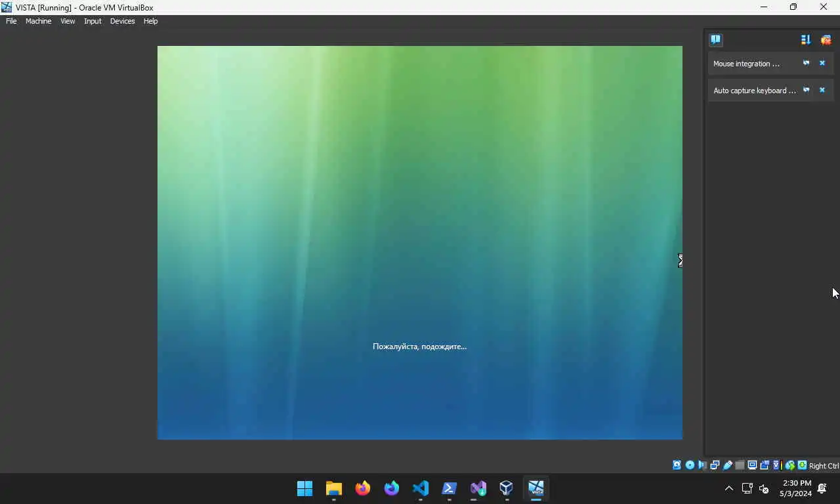Minimize the VirtualBox VM window
Screen dimensions: 840x504
(763, 7)
